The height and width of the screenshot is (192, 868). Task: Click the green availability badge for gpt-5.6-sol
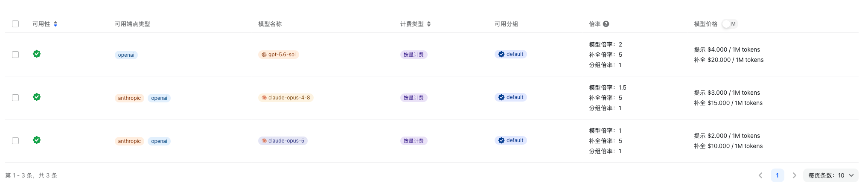tap(37, 54)
